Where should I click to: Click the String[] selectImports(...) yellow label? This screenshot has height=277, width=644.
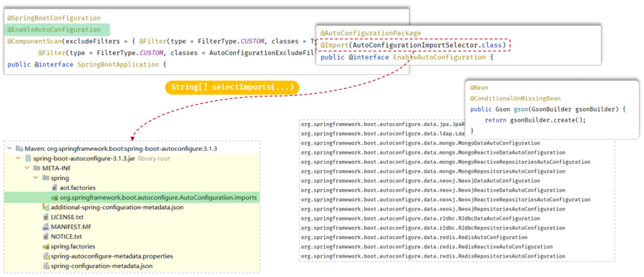[x=232, y=87]
